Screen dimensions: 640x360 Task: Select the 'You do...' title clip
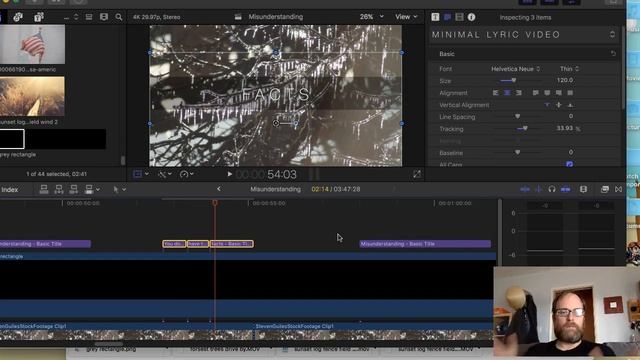(174, 244)
